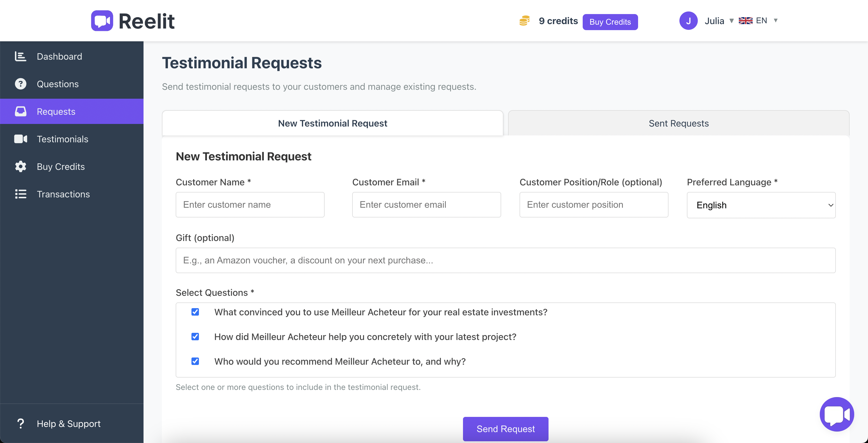Viewport: 868px width, 443px height.
Task: Expand the EN language selector arrow
Action: point(776,21)
